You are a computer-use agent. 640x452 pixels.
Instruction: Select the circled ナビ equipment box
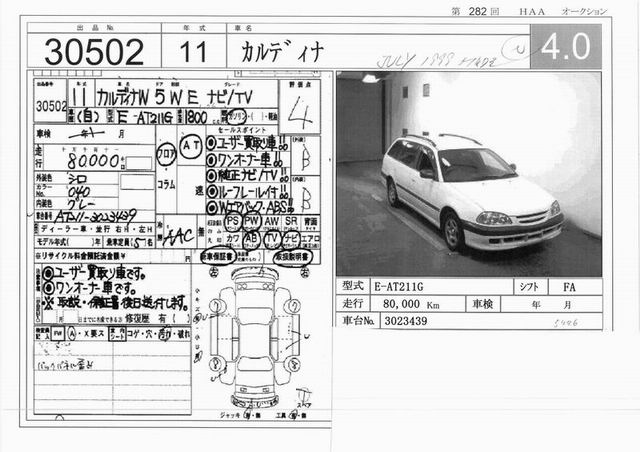(x=291, y=239)
